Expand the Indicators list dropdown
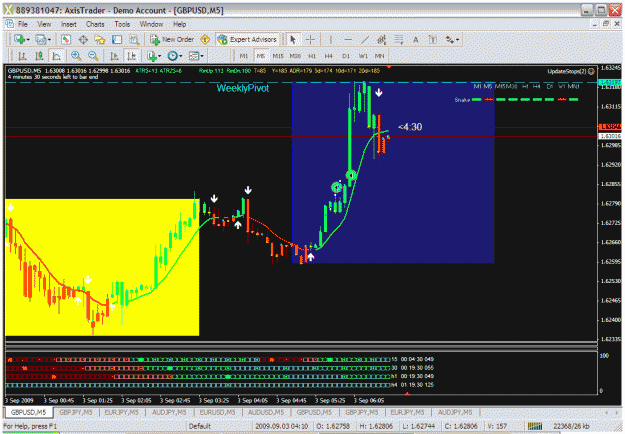The image size is (625, 434). pyautogui.click(x=160, y=56)
